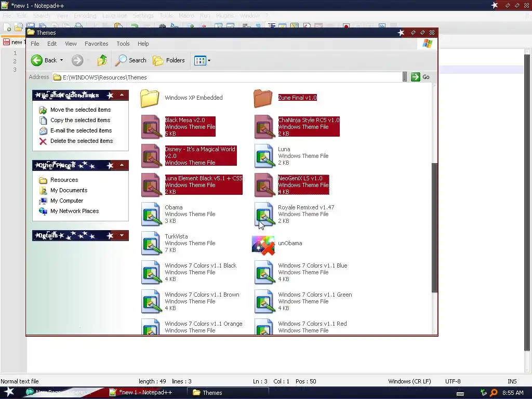Toggle the Folders pane button
The image size is (532, 399).
169,60
